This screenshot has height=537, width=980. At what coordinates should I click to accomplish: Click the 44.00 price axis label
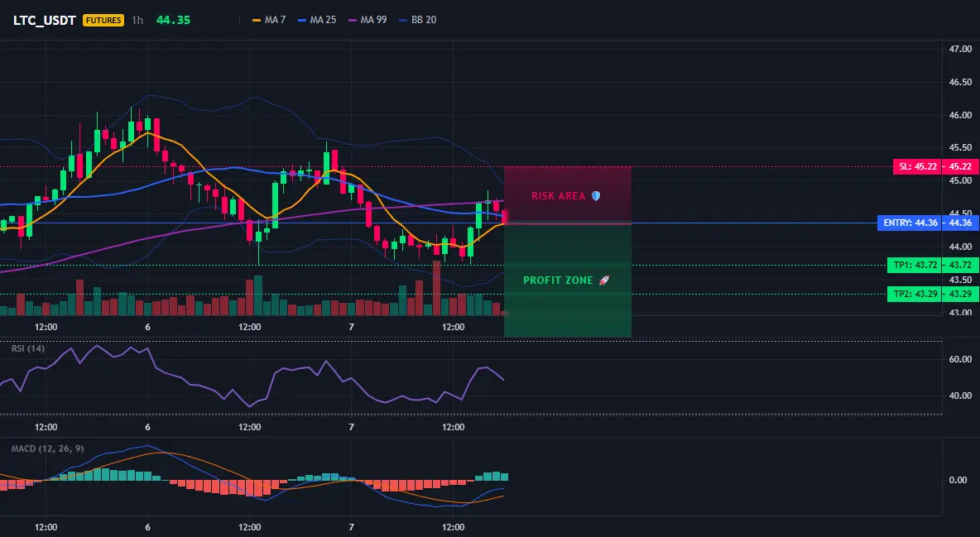(x=960, y=247)
